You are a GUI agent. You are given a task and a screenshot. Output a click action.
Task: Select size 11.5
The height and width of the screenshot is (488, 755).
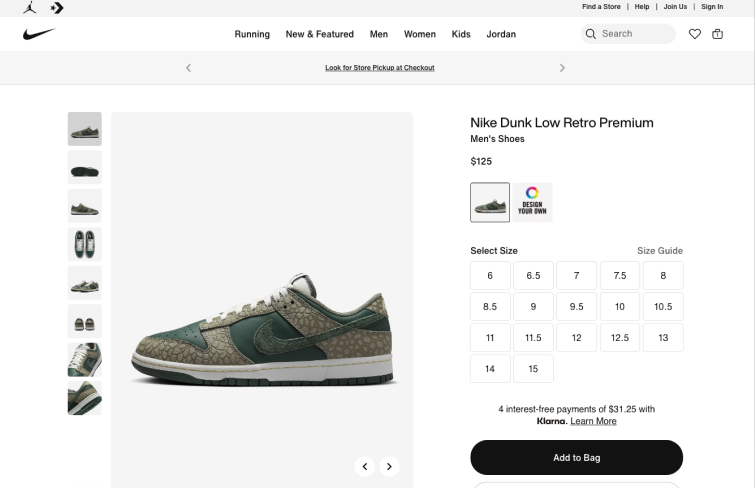(x=534, y=338)
